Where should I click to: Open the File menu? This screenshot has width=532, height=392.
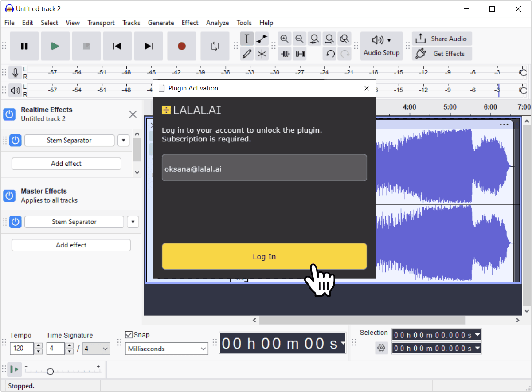point(9,23)
